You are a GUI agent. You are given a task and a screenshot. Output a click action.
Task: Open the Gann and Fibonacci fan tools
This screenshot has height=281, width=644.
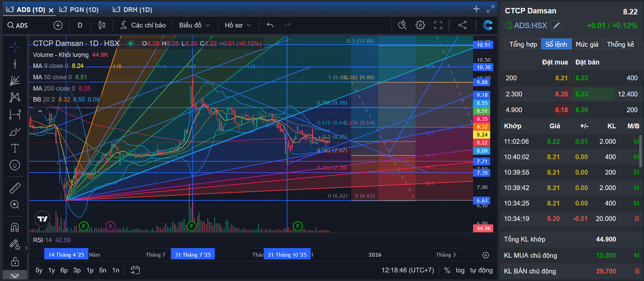point(15,81)
